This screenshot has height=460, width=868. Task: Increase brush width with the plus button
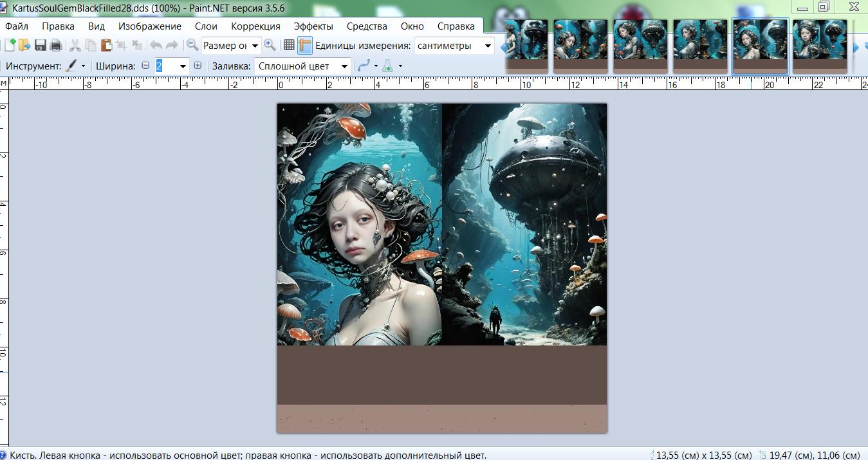tap(198, 66)
